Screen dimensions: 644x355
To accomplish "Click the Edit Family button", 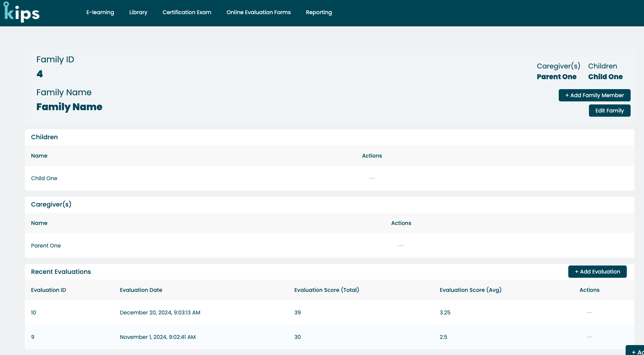I will click(610, 111).
